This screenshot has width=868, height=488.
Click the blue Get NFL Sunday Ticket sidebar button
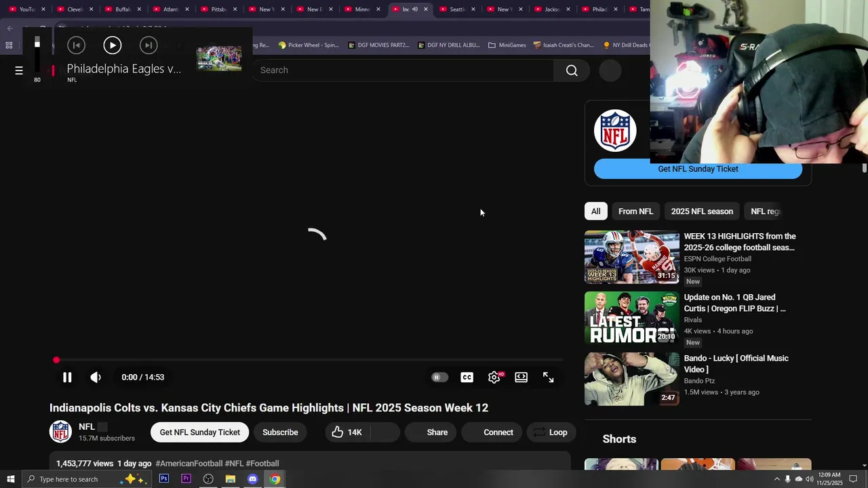click(x=698, y=169)
